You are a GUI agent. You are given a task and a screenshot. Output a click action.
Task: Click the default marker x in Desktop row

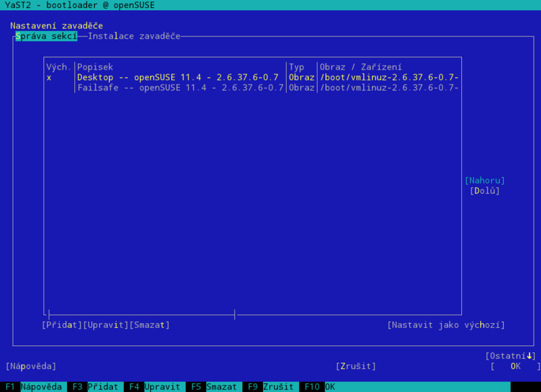tap(49, 78)
